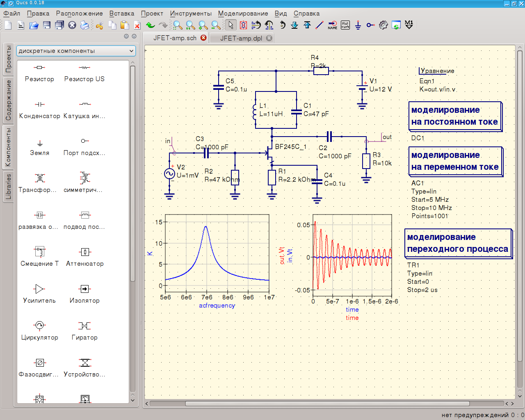Image resolution: width=525 pixels, height=420 pixels.
Task: Pick the Резистор component
Action: pos(39,73)
